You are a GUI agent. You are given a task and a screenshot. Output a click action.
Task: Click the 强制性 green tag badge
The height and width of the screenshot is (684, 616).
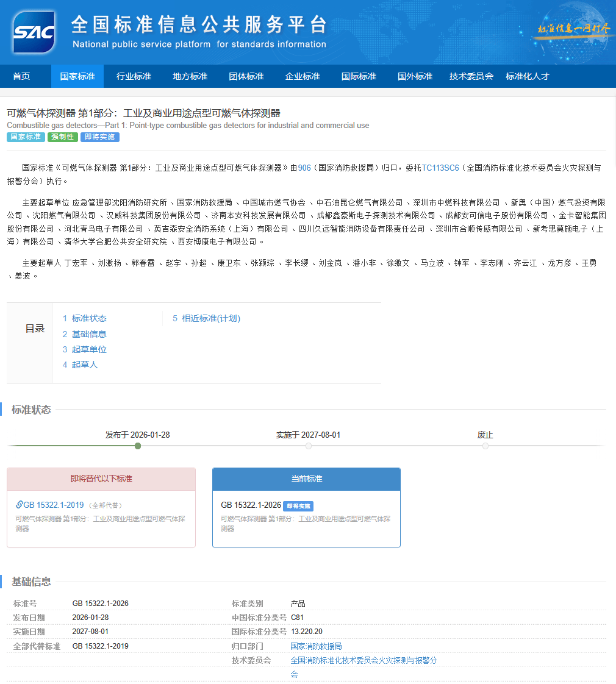[x=62, y=137]
